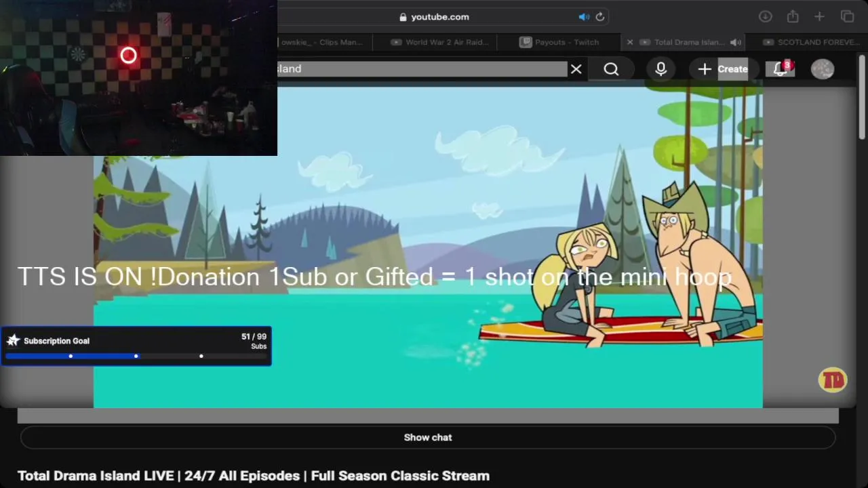Image resolution: width=868 pixels, height=488 pixels.
Task: Open the Safari share menu
Action: 793,17
